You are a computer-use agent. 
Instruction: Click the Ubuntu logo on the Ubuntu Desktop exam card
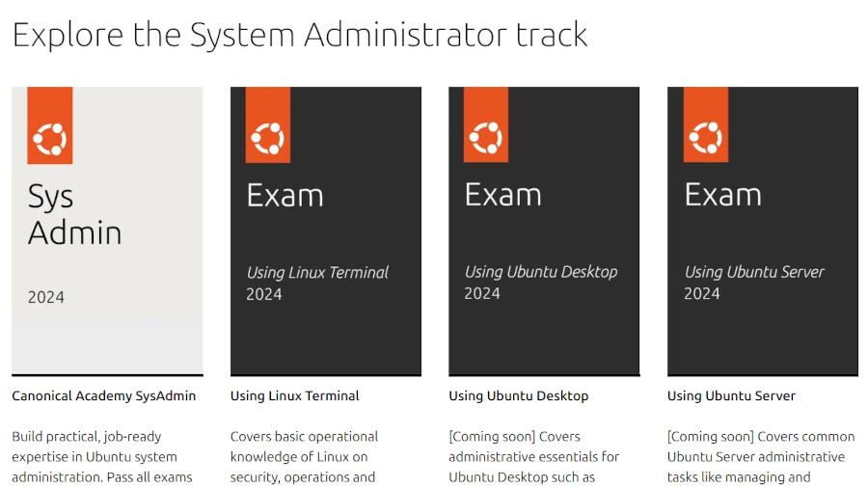pos(486,139)
